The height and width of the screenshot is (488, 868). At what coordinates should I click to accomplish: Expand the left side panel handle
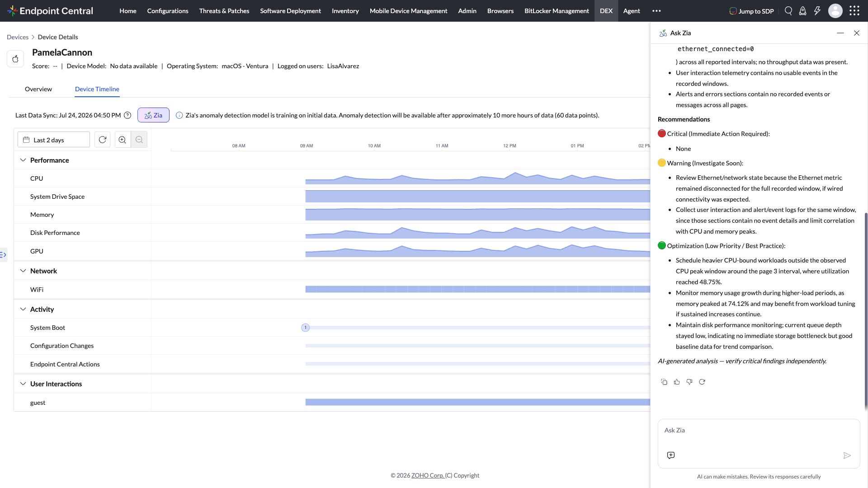click(x=3, y=255)
